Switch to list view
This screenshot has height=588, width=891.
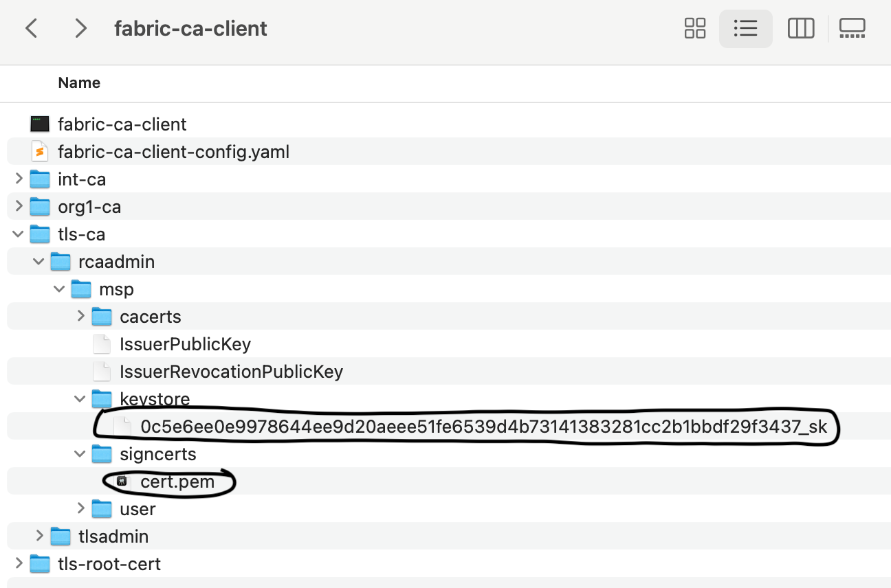coord(745,28)
